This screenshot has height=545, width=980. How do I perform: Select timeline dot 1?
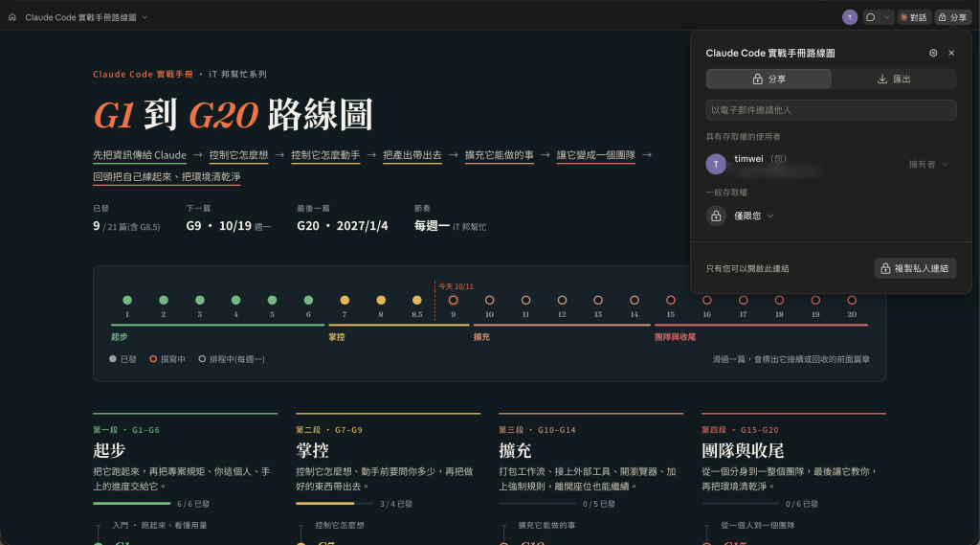point(127,301)
